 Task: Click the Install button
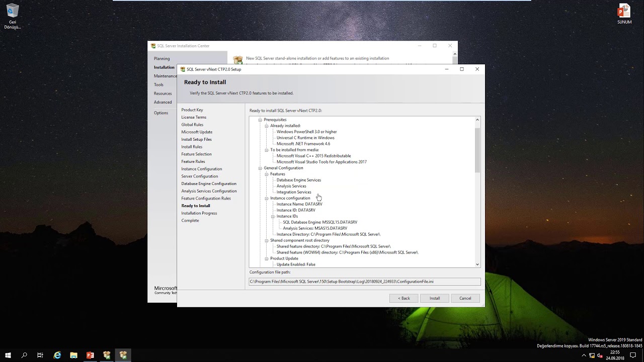(435, 298)
